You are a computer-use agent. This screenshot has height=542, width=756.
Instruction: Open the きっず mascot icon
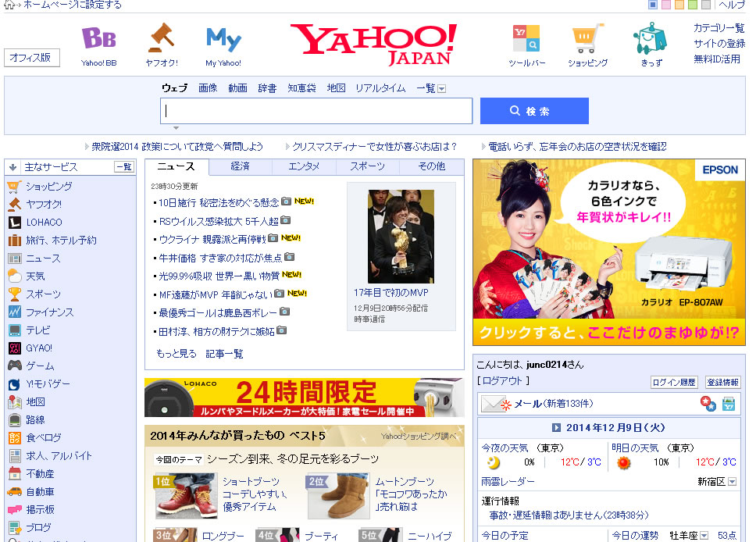[x=651, y=38]
